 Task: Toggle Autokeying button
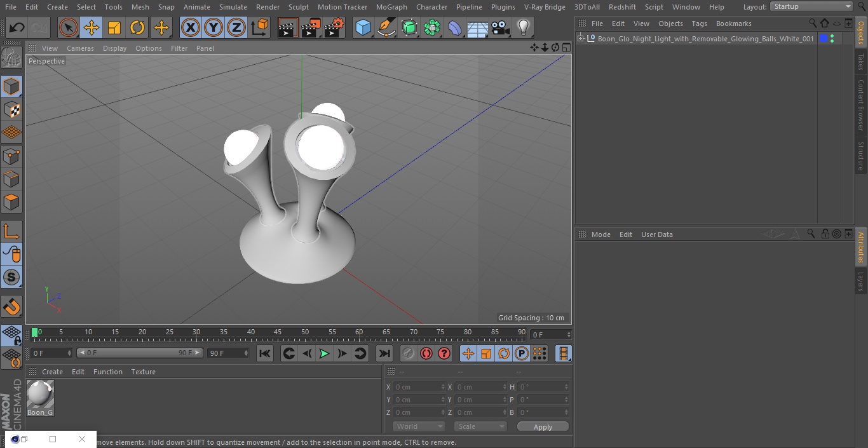[426, 353]
